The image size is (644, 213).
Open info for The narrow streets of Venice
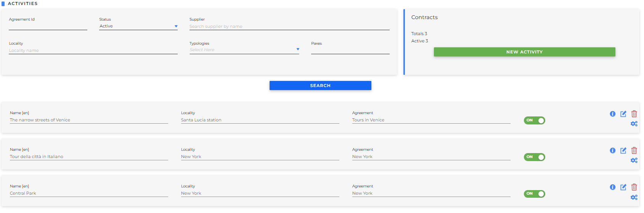612,114
